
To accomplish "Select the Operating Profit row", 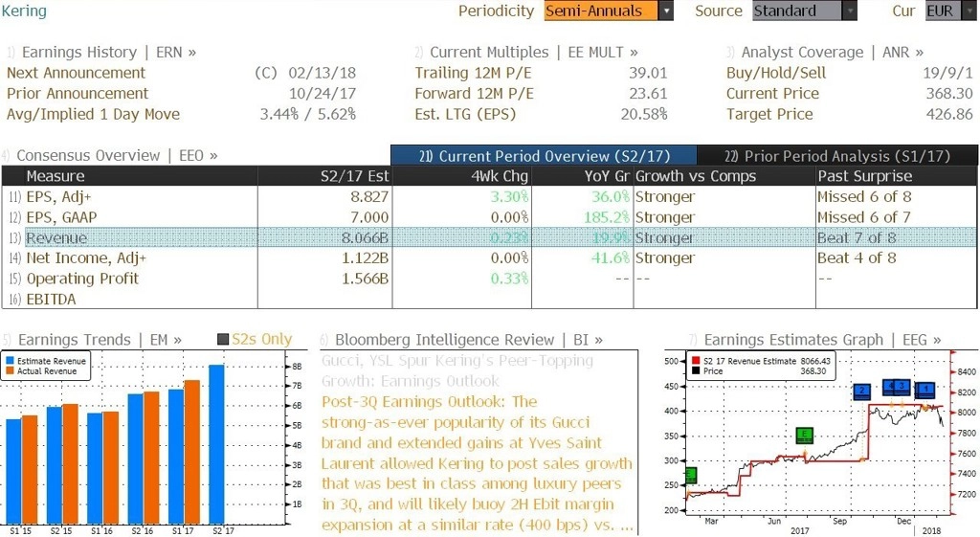I will point(489,279).
